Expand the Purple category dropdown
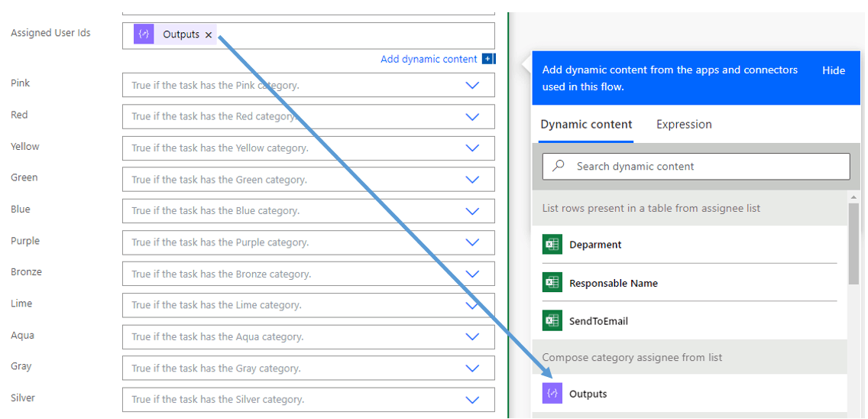 coord(472,242)
